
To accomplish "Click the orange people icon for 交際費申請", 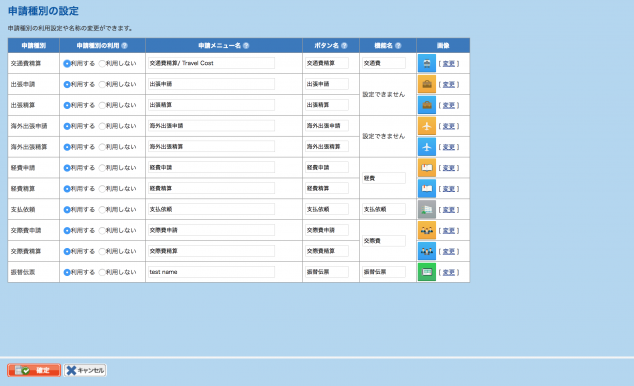I will click(x=427, y=230).
